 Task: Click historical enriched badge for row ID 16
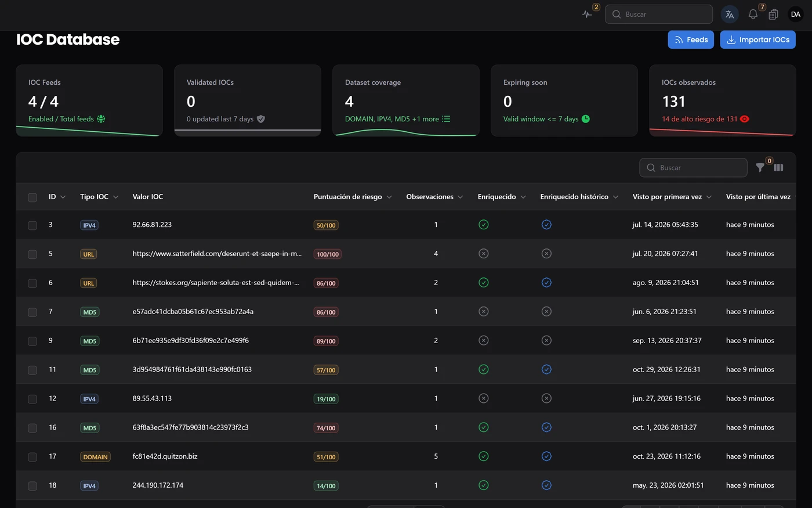click(x=546, y=428)
